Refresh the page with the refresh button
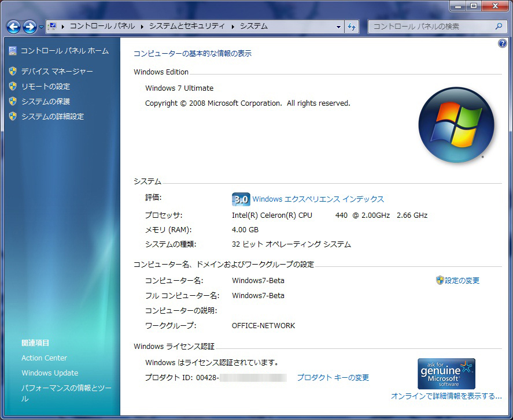 [352, 27]
